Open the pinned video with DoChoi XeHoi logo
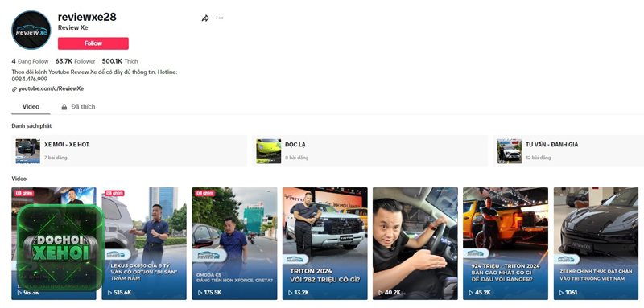Screen dimensions: 644x308 click(54, 244)
